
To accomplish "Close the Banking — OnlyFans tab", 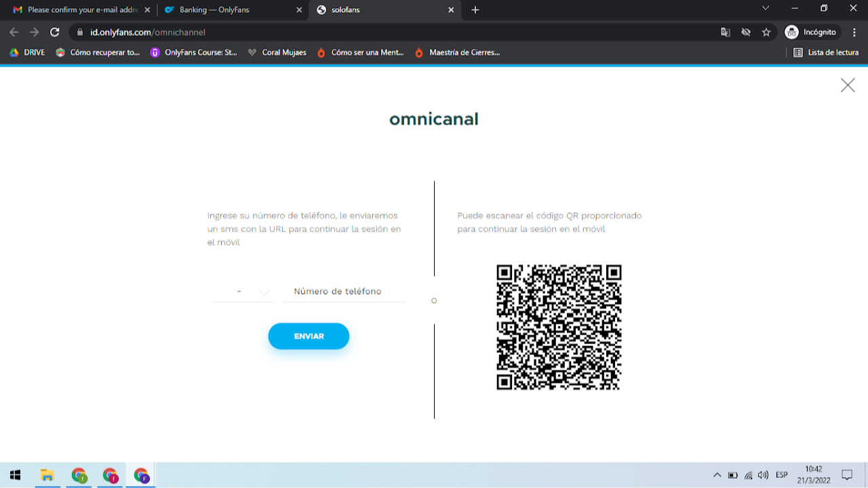I will (x=299, y=10).
